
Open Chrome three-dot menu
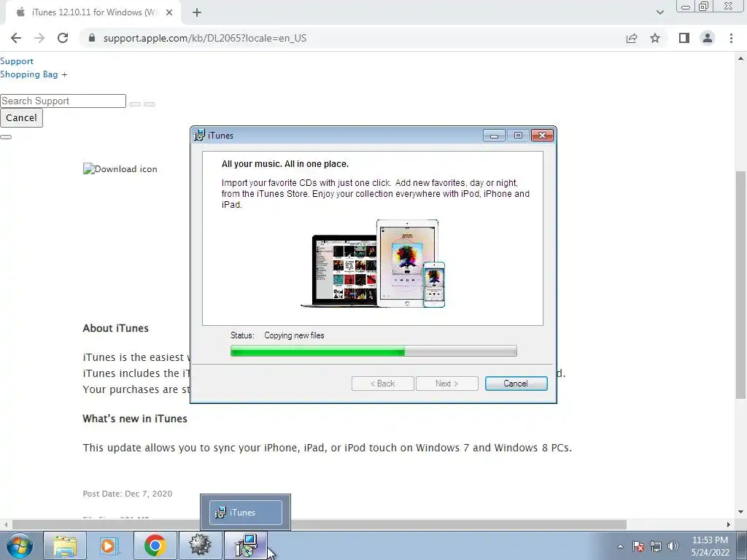pyautogui.click(x=731, y=38)
